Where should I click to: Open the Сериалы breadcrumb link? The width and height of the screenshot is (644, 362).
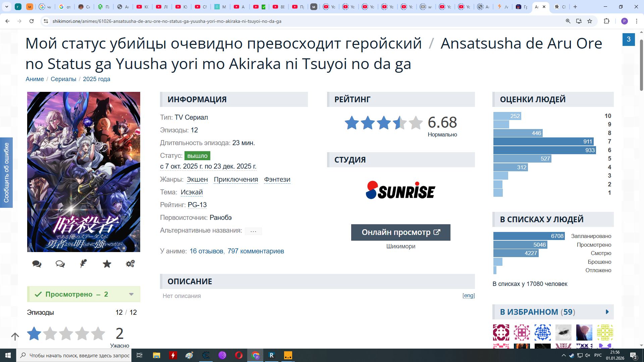pyautogui.click(x=63, y=79)
